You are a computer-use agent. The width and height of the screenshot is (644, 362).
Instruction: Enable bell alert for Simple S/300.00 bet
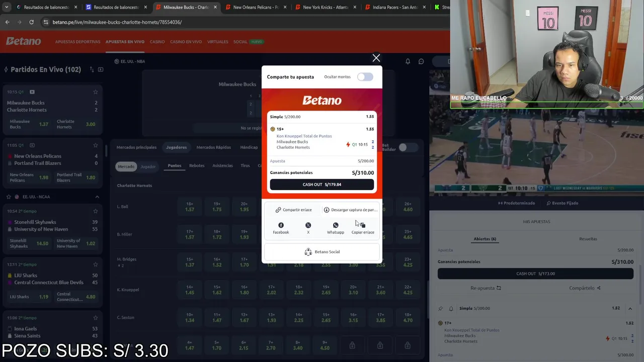coord(451,308)
